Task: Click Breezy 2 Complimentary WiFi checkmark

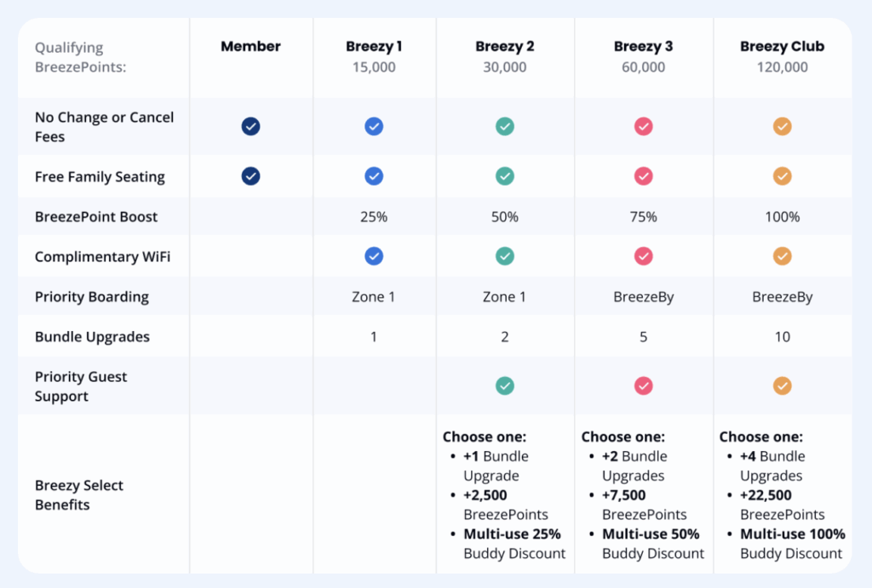Action: click(x=505, y=256)
